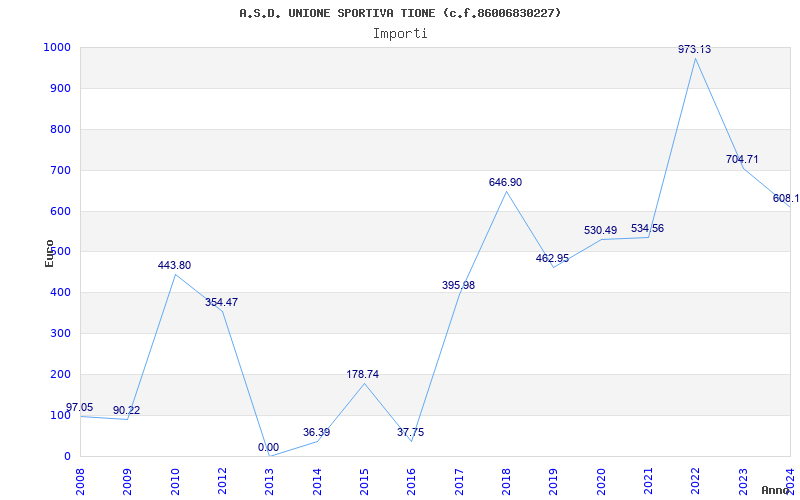The height and width of the screenshot is (500, 800).
Task: Click x-axis year 2021
Action: pyautogui.click(x=648, y=482)
